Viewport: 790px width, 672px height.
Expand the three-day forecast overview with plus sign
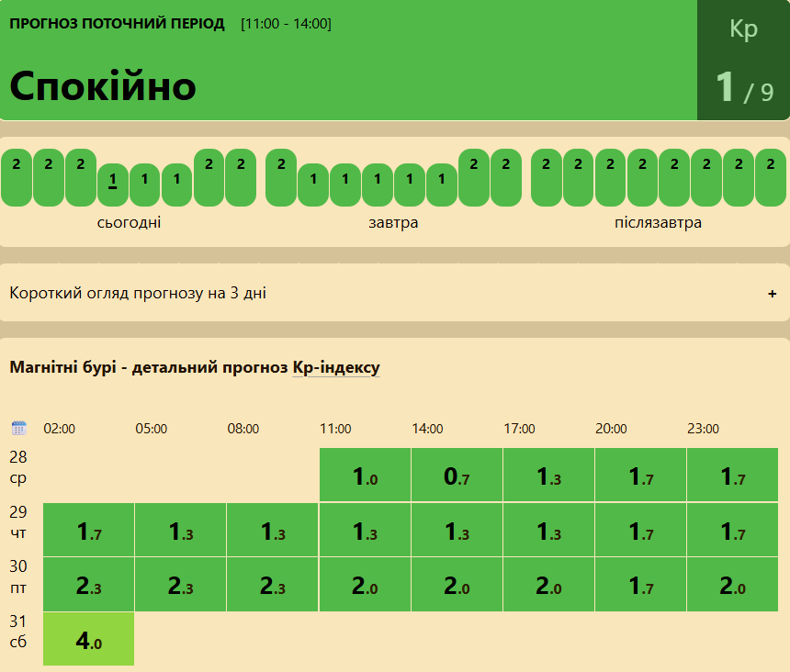pos(772,294)
